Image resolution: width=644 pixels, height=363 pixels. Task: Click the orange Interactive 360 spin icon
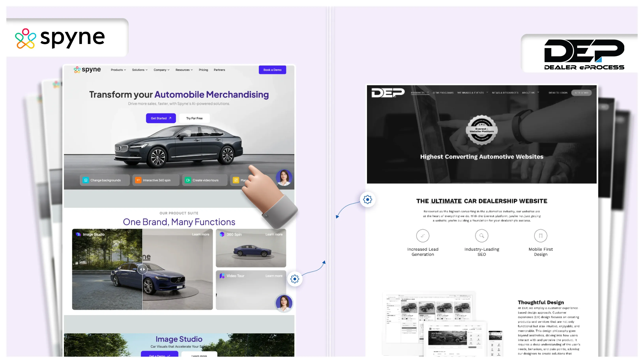(138, 180)
